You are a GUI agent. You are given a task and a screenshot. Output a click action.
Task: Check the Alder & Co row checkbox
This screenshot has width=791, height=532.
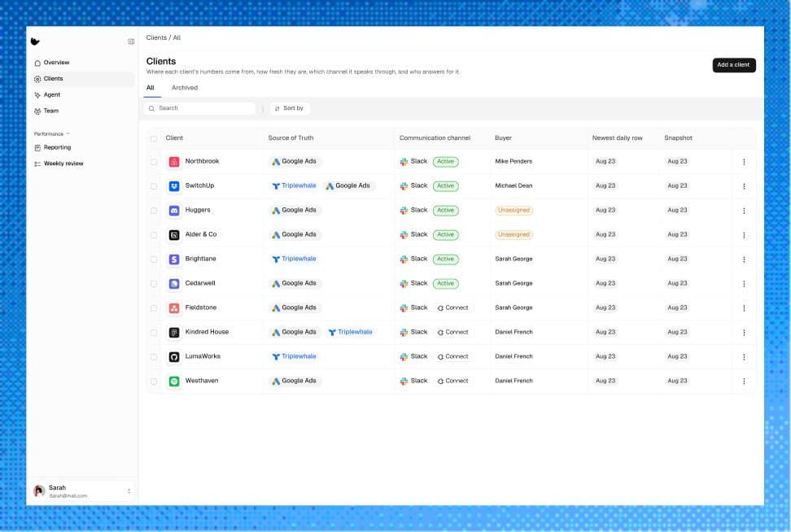click(x=154, y=235)
